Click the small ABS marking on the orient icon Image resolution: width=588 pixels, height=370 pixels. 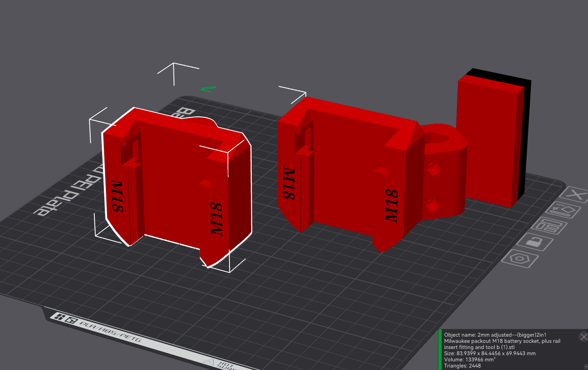[x=560, y=205]
